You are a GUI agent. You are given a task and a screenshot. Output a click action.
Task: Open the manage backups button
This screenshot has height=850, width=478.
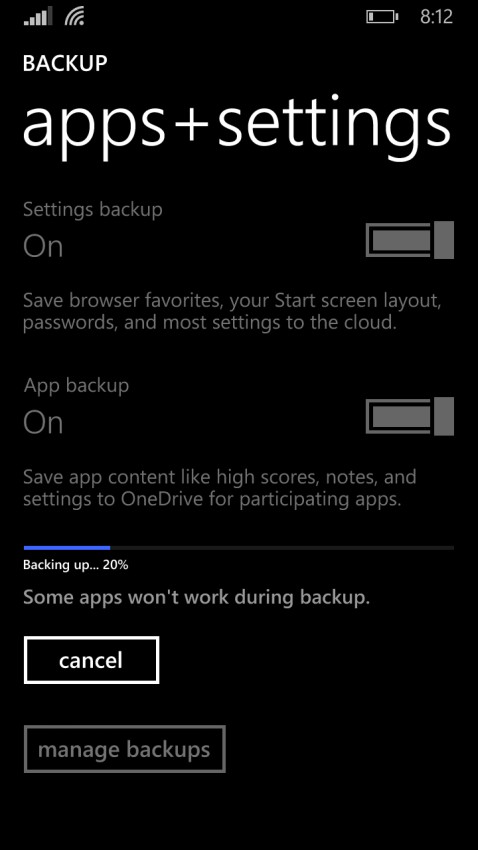(125, 749)
